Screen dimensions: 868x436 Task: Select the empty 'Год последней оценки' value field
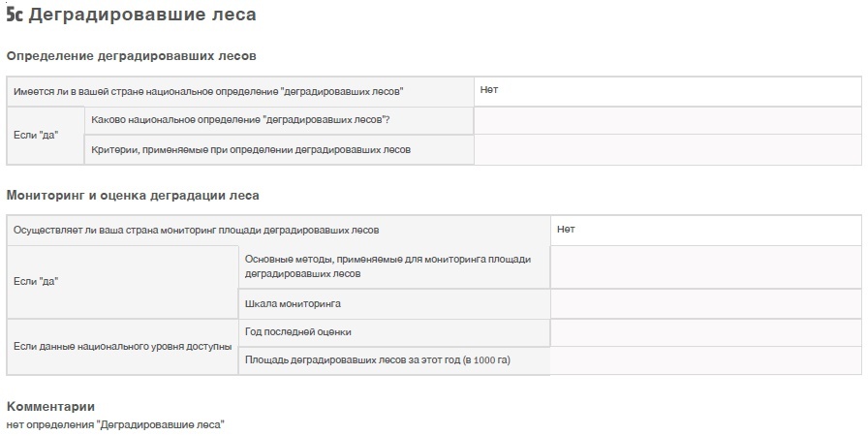pyautogui.click(x=706, y=332)
